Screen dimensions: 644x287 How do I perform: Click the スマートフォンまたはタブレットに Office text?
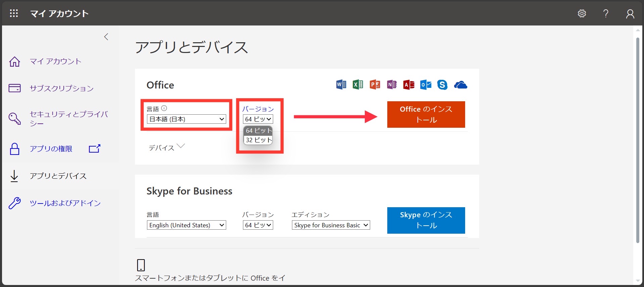point(210,278)
